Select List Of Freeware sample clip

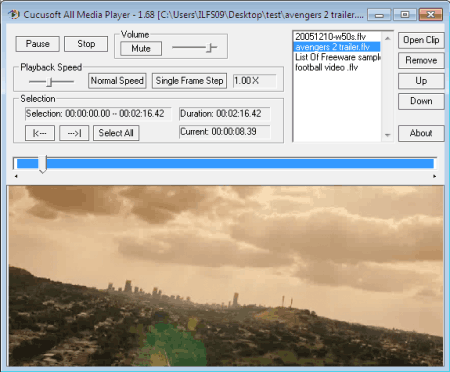point(337,57)
